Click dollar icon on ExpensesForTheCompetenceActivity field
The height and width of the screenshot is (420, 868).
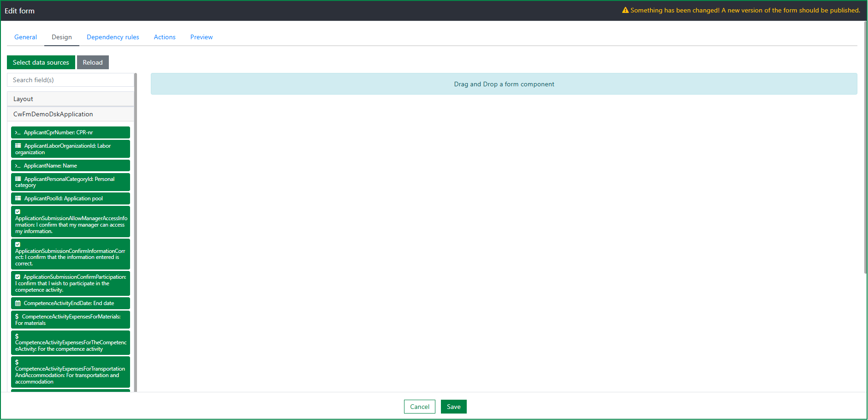[17, 336]
